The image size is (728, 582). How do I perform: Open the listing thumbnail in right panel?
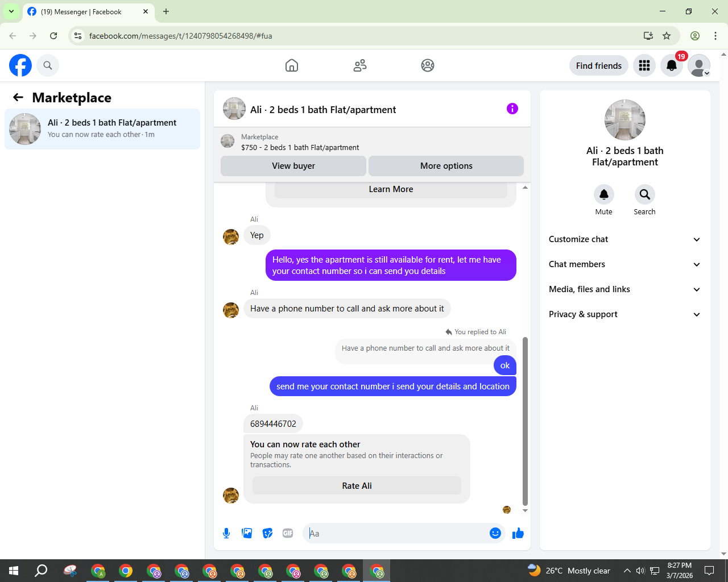pos(625,120)
